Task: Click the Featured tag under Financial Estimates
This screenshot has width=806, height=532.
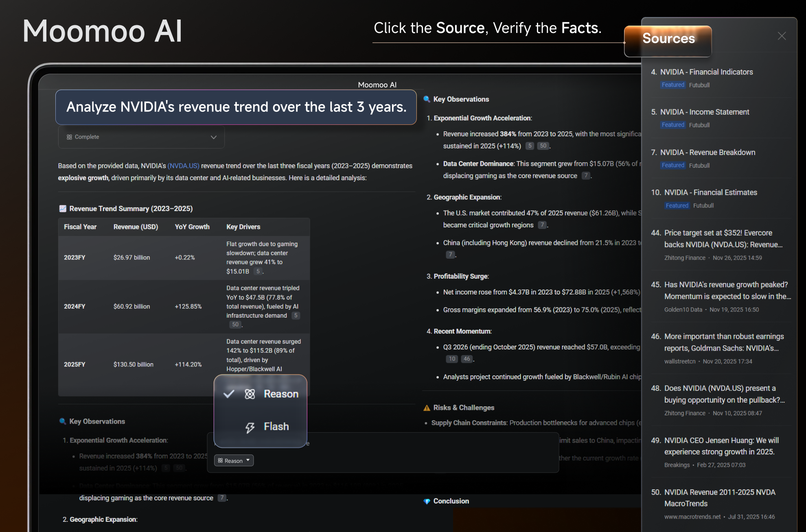Action: click(677, 205)
